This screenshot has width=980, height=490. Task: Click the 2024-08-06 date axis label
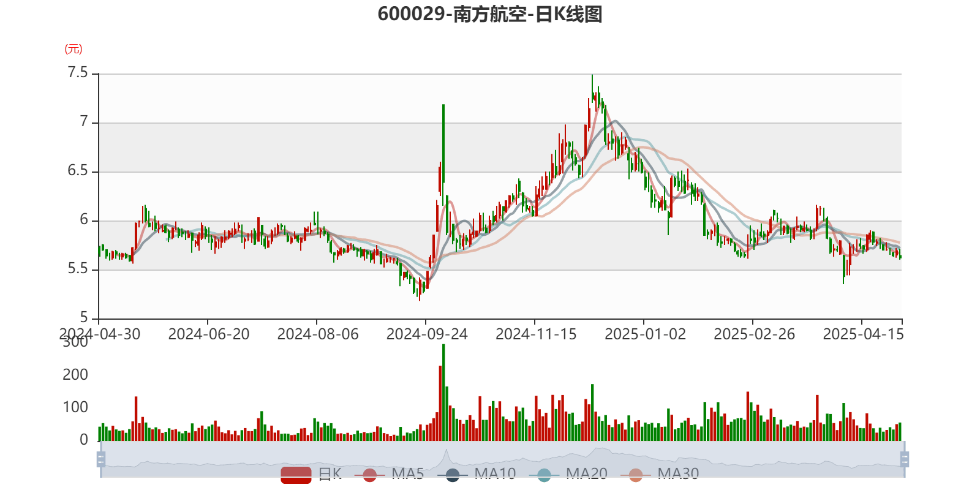coord(318,334)
